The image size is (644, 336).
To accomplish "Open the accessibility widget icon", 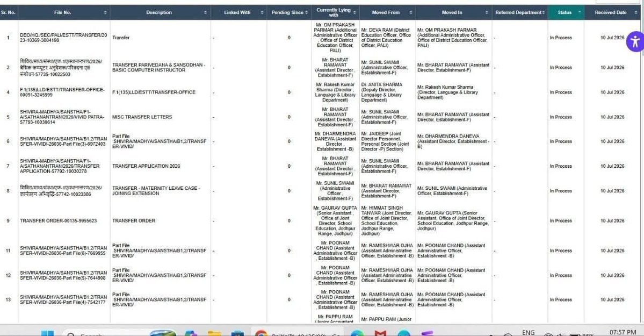I will tap(635, 41).
